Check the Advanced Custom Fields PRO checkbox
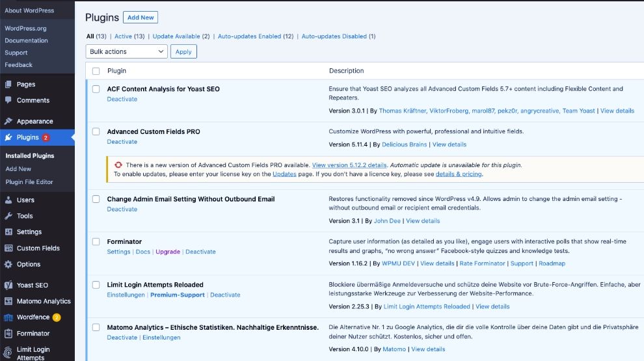 click(96, 131)
